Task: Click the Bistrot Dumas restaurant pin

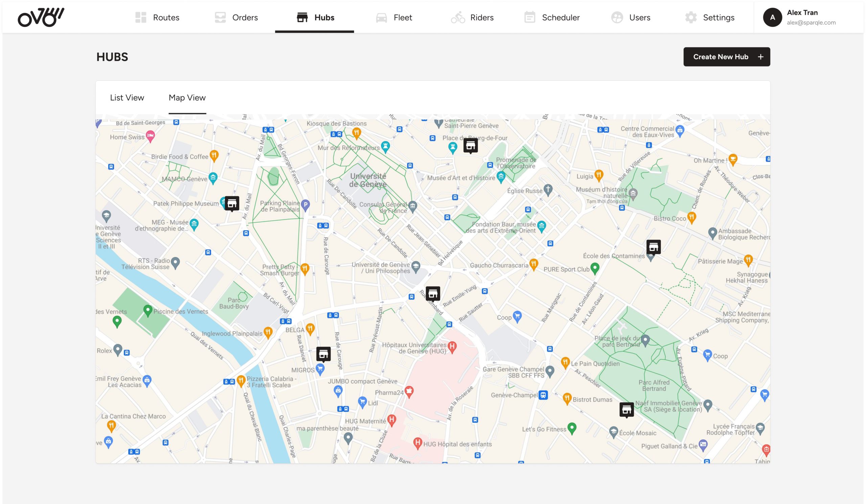Action: 567,398
